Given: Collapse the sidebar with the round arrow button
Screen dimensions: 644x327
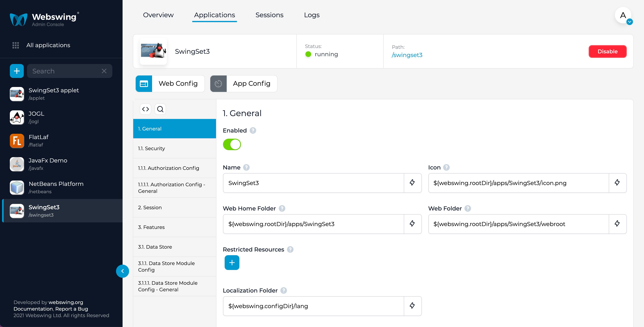Looking at the screenshot, I should click(x=123, y=271).
